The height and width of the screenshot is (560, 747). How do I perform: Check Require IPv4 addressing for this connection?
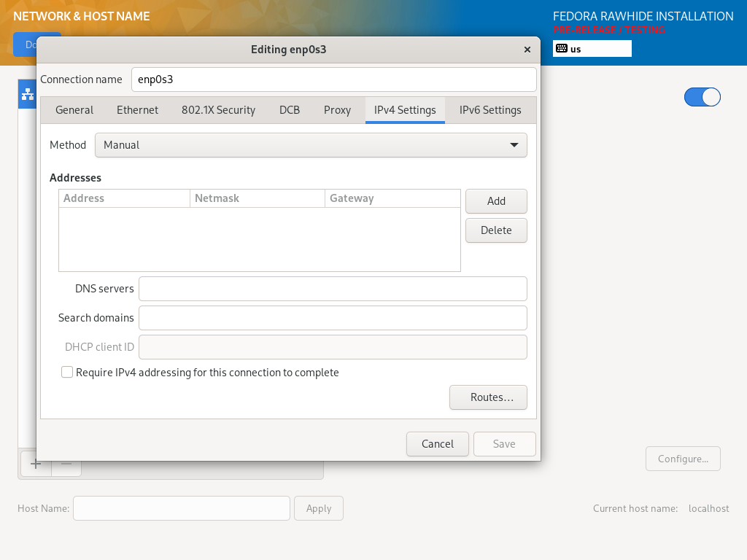67,372
